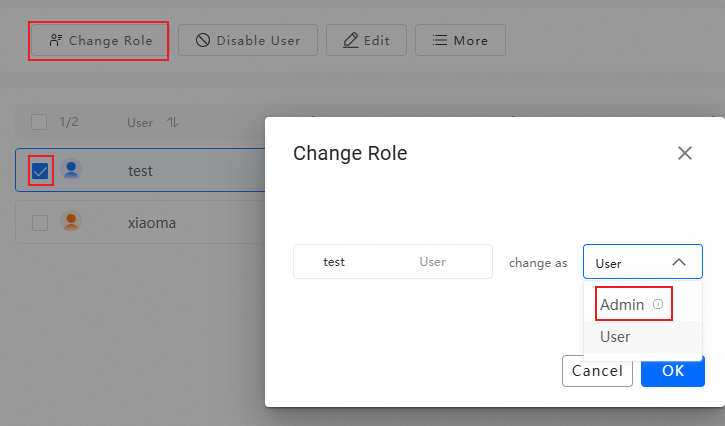
Task: Click the Edit pencil button
Action: point(366,41)
